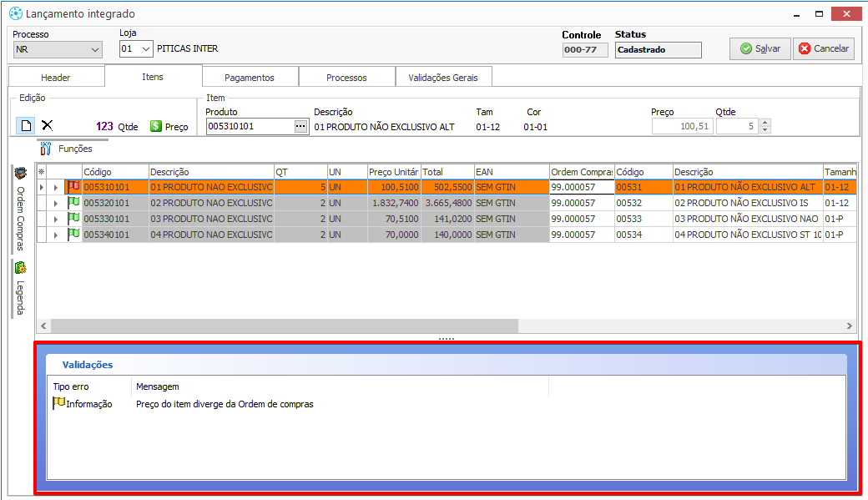
Task: Click the grid's horizontal scrollbar
Action: click(x=284, y=326)
